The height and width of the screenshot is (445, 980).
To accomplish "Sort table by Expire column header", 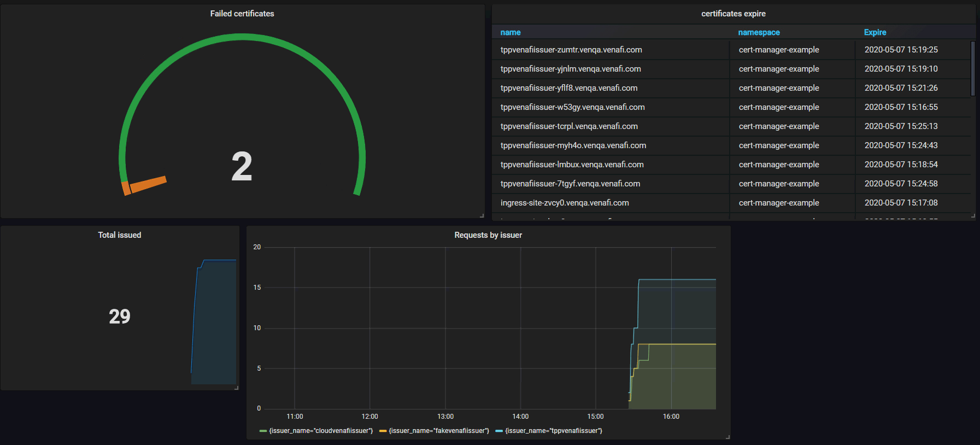I will coord(875,32).
